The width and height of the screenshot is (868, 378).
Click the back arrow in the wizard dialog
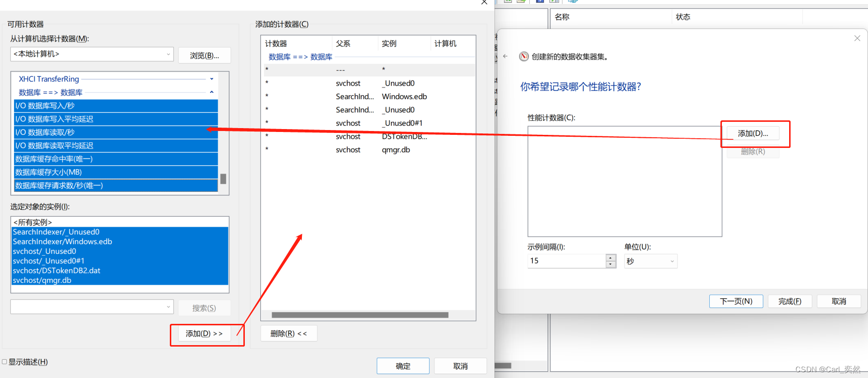pyautogui.click(x=505, y=57)
